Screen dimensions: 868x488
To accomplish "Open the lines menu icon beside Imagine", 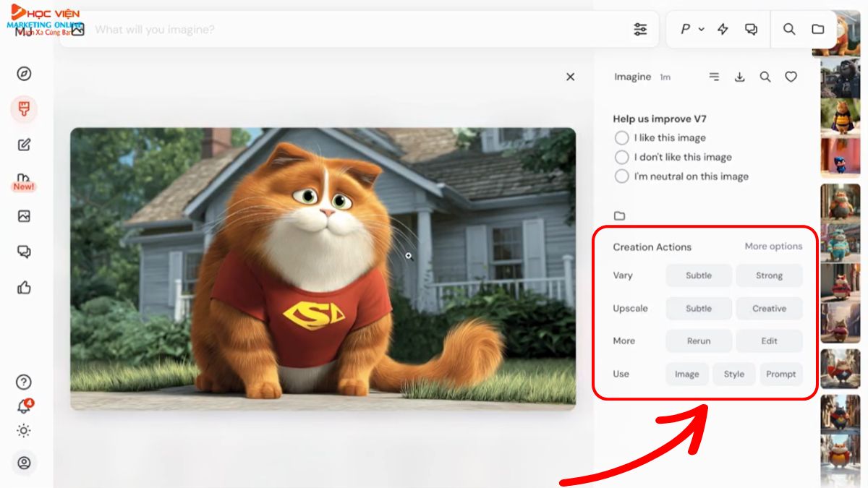I will [x=714, y=77].
